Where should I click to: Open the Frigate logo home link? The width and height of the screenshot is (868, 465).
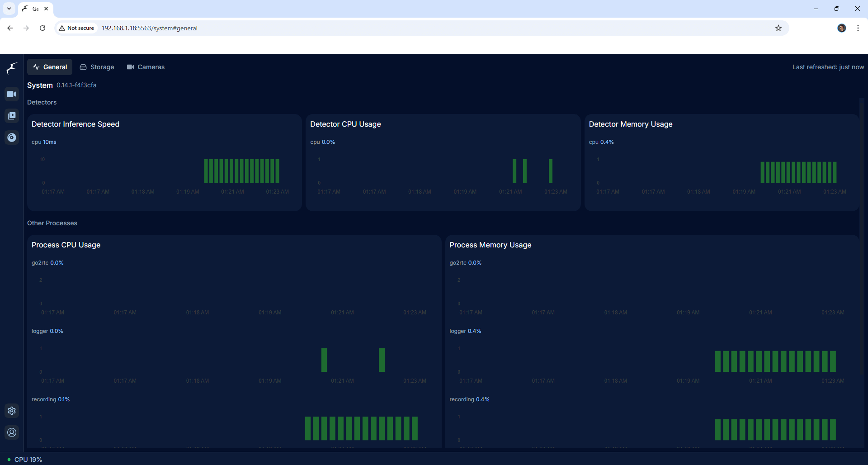click(x=12, y=68)
